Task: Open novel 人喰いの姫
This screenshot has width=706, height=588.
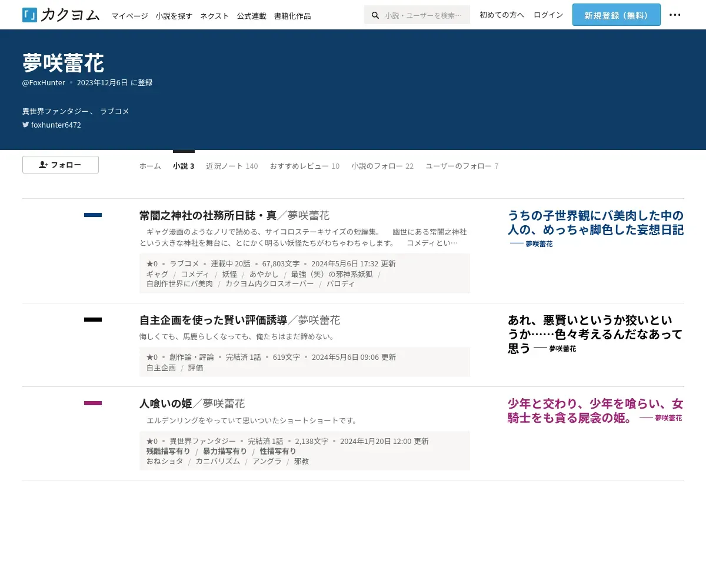Action: click(x=165, y=403)
